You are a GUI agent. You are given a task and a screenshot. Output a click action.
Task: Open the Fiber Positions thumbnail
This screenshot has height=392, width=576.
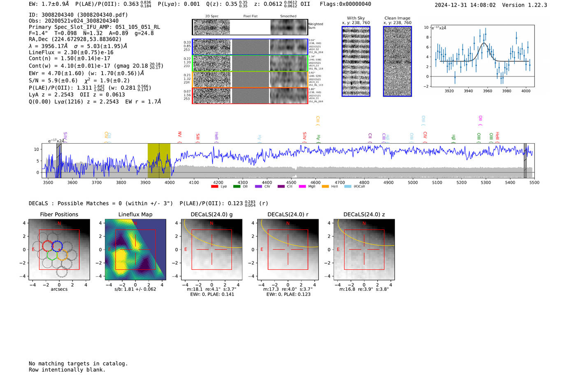pyautogui.click(x=59, y=250)
